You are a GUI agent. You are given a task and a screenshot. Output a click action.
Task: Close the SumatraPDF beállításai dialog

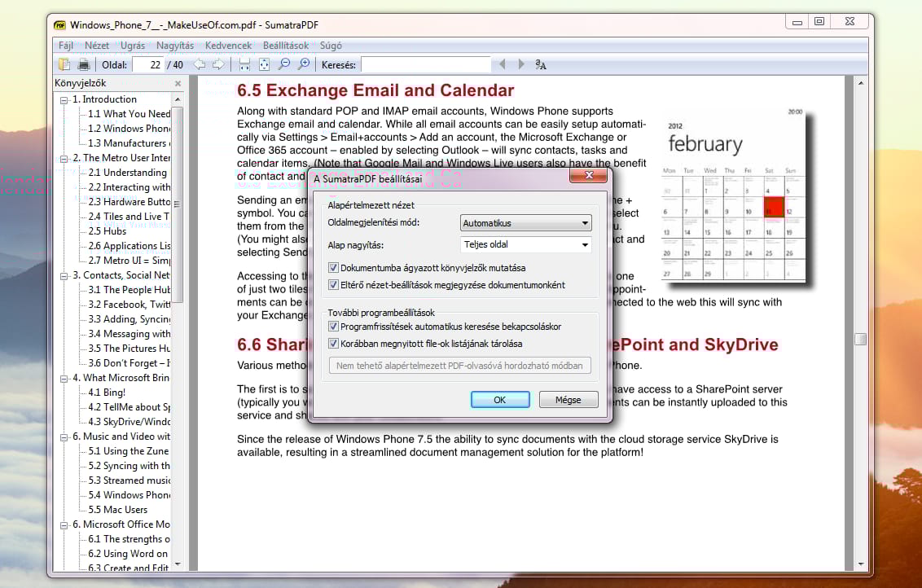pos(589,175)
